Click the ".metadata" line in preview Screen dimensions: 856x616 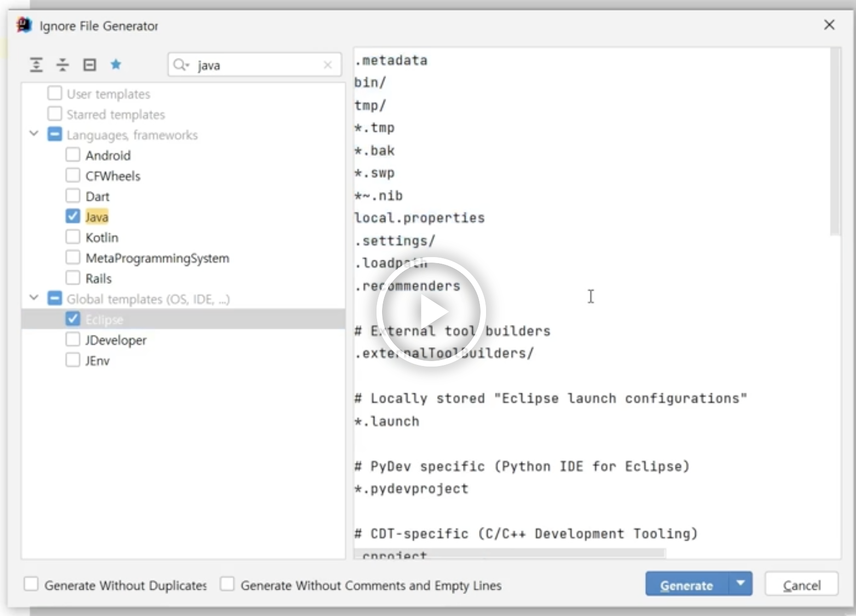tap(391, 60)
